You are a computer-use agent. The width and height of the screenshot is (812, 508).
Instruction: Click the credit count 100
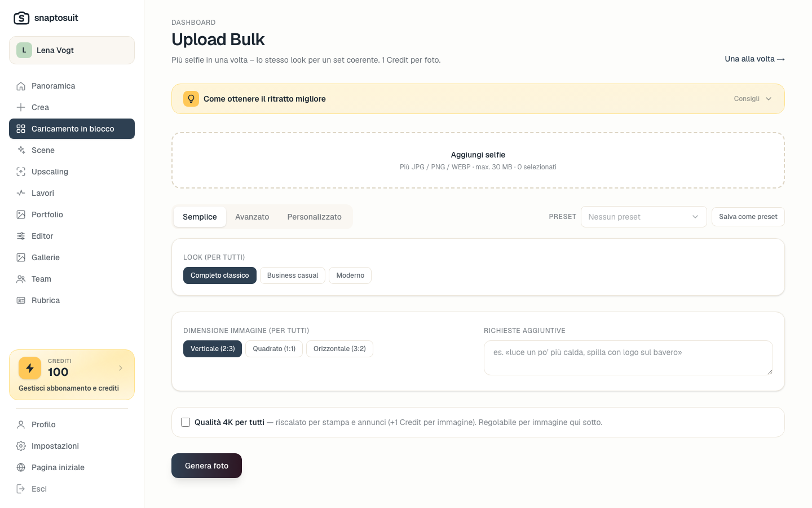point(58,372)
